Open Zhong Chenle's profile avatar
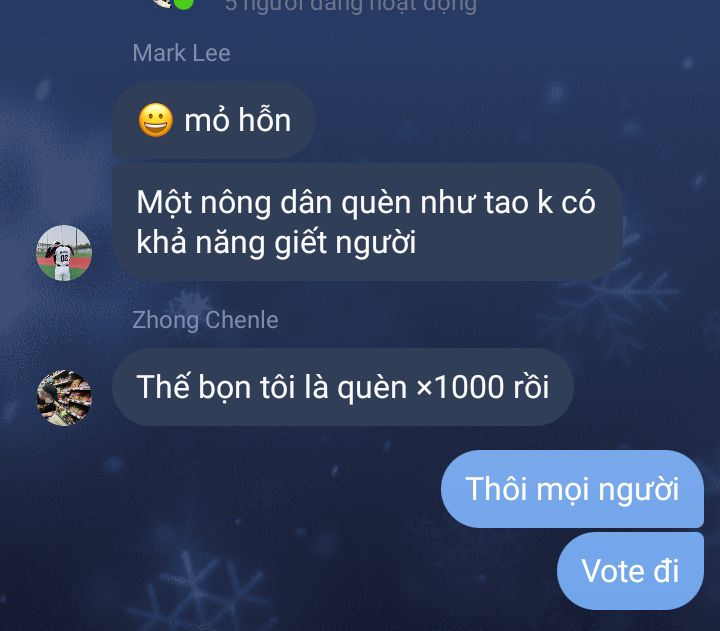The width and height of the screenshot is (720, 631). click(64, 398)
